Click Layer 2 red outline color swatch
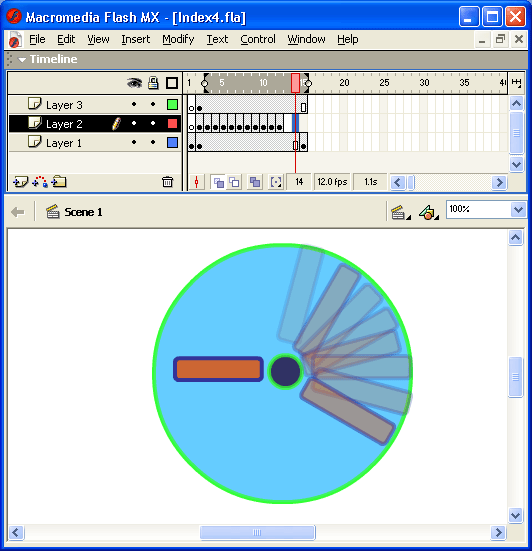The width and height of the screenshot is (532, 551). coord(172,124)
